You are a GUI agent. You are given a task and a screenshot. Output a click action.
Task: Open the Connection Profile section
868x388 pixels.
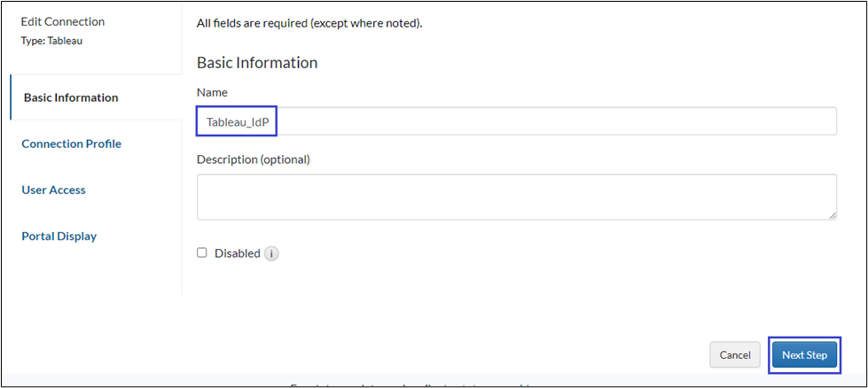click(x=72, y=144)
